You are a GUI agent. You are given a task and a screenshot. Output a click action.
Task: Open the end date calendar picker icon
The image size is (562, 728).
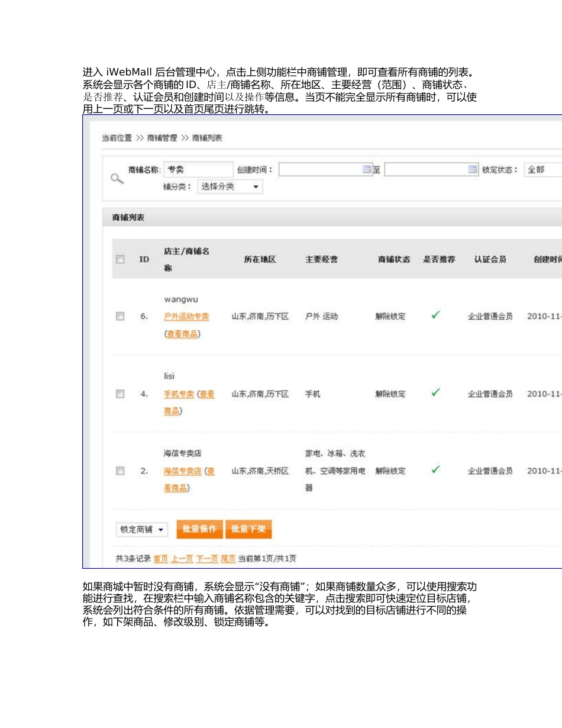coord(472,170)
